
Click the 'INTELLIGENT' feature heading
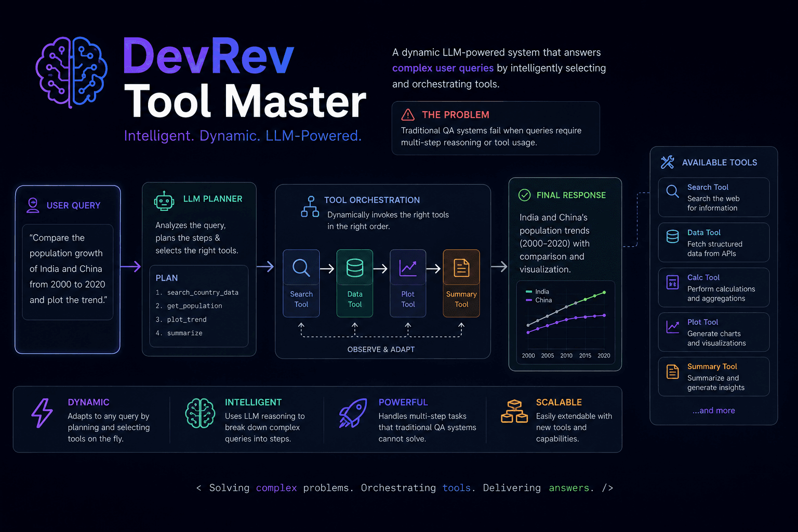254,402
